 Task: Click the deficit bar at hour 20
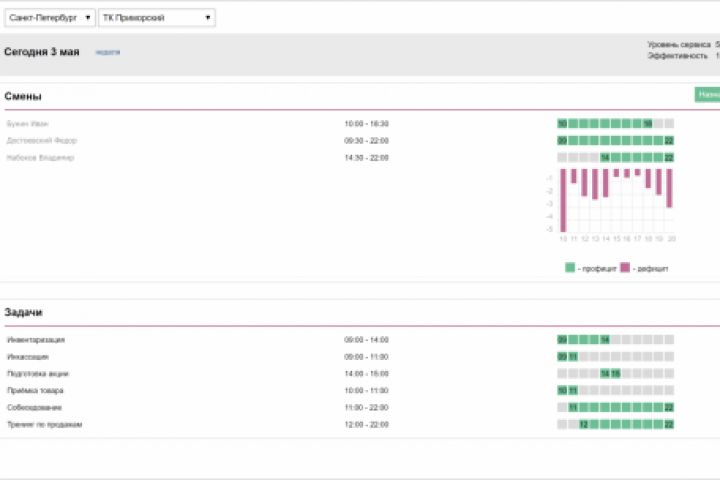(669, 188)
